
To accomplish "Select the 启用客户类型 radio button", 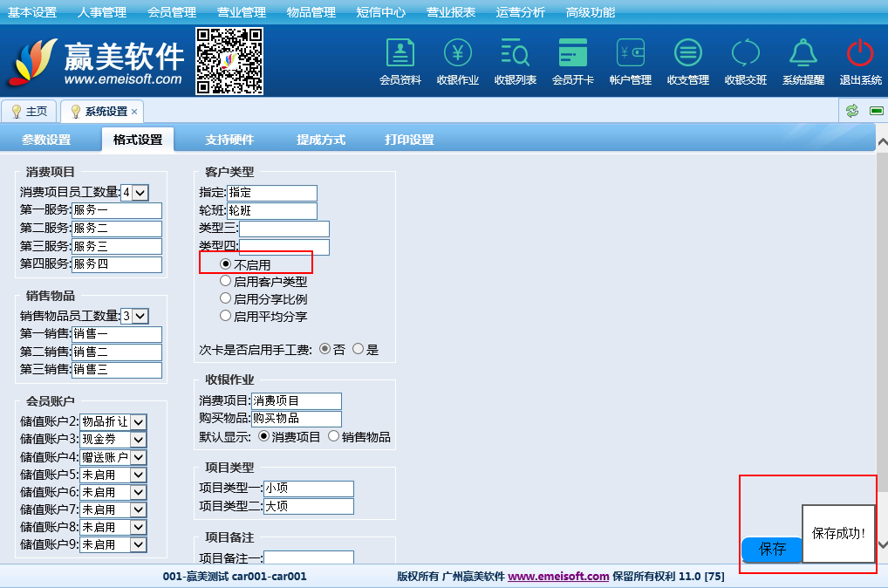I will coord(226,282).
